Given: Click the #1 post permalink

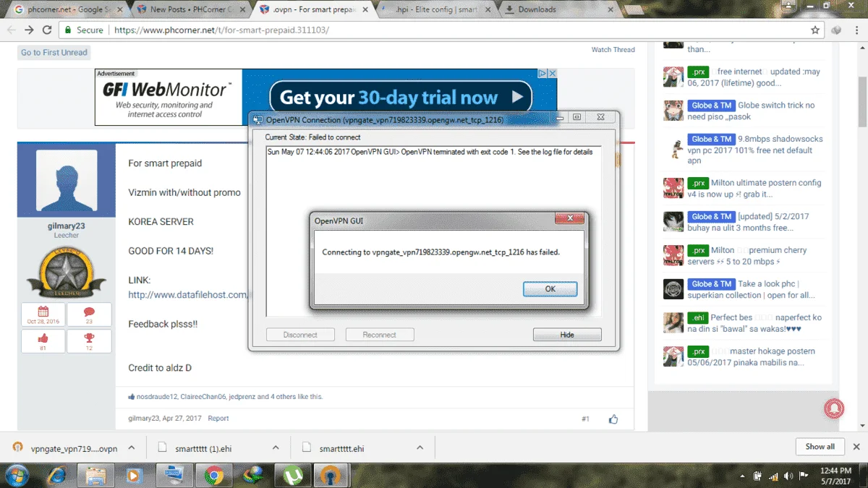Looking at the screenshot, I should coord(585,419).
